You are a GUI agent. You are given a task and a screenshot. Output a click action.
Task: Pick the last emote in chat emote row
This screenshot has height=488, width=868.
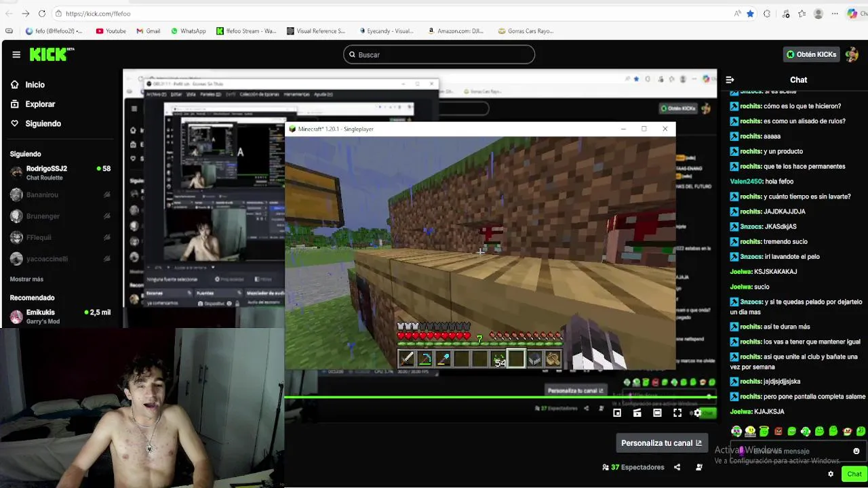[861, 431]
